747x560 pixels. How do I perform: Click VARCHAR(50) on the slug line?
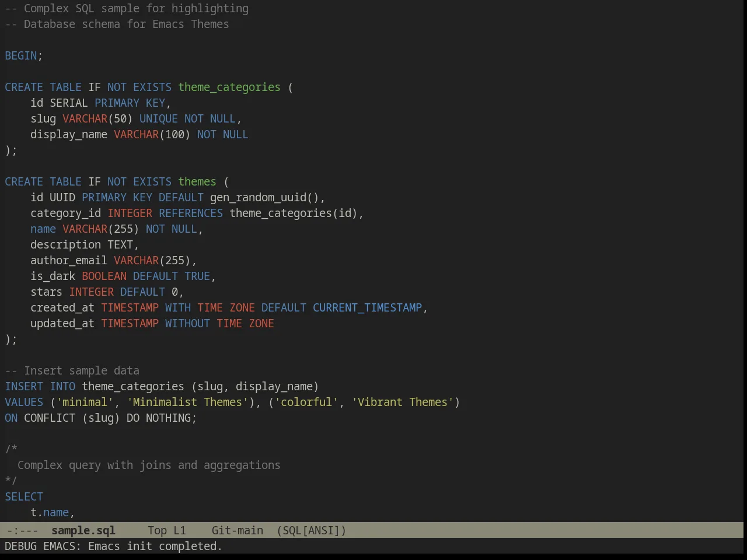97,118
